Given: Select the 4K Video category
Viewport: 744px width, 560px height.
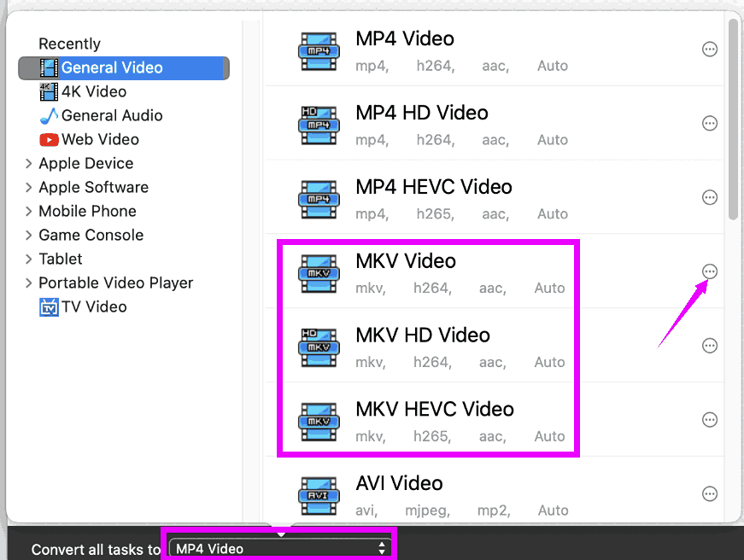Looking at the screenshot, I should [x=93, y=91].
